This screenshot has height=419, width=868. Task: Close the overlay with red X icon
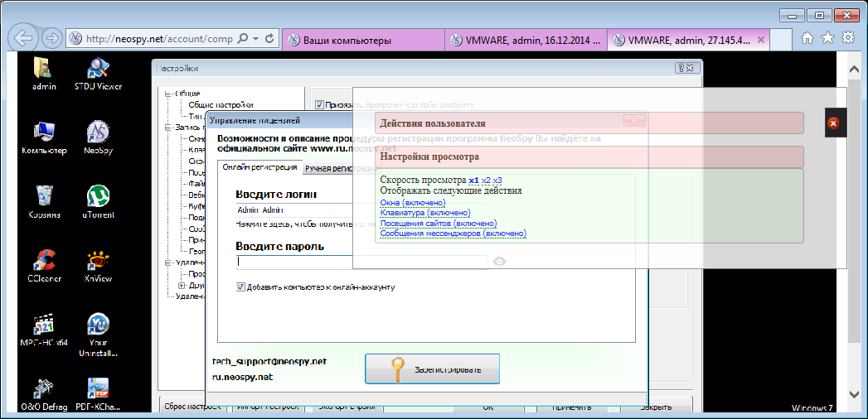(833, 123)
